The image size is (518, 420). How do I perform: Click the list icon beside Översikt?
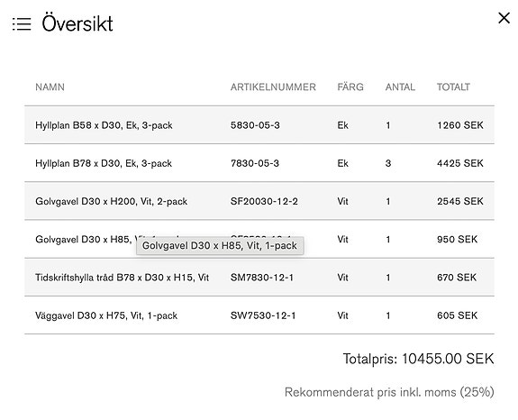tap(22, 24)
